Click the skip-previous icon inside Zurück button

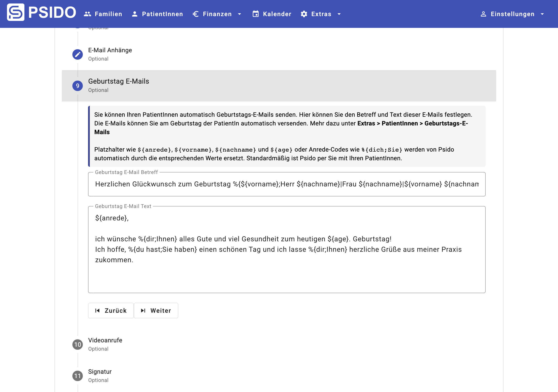pos(97,310)
